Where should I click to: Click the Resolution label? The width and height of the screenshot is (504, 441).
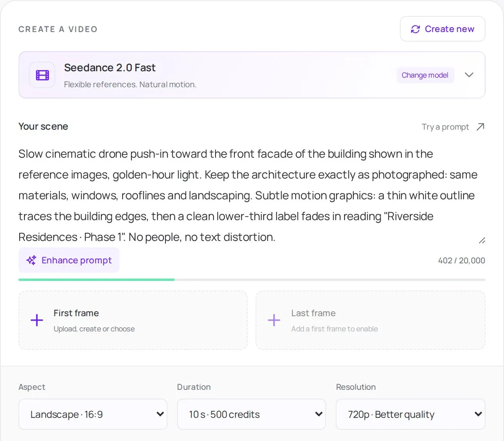tap(356, 387)
